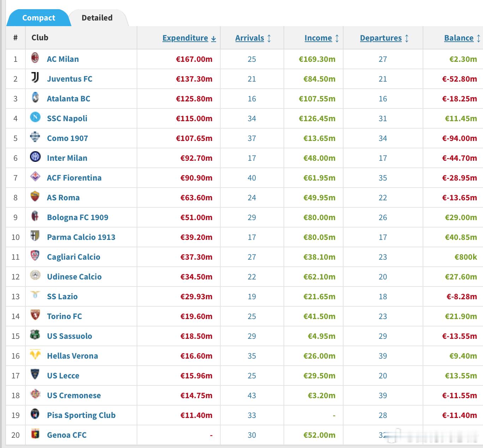Viewport: 483px width, 448px height.
Task: Click the Parma Calcio 1913 crest icon
Action: point(35,236)
